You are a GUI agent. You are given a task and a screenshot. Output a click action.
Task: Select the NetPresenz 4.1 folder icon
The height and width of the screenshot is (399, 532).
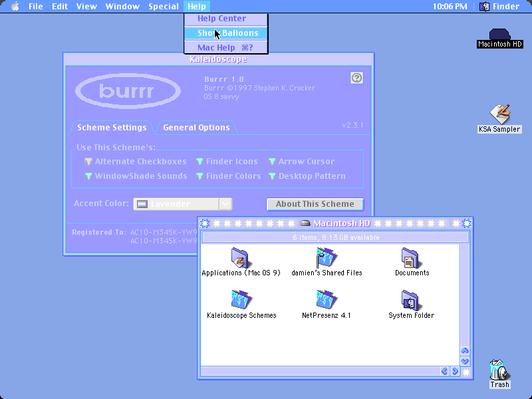326,300
